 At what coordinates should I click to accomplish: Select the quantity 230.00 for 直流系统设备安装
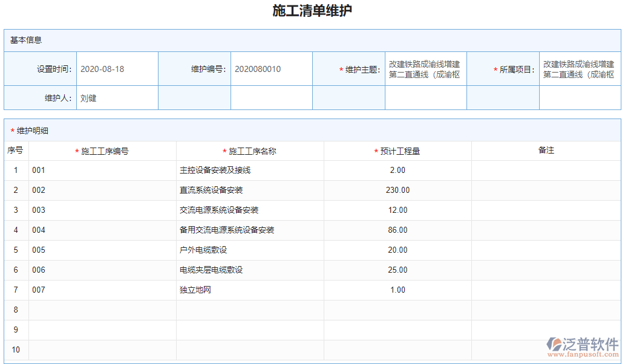click(398, 190)
